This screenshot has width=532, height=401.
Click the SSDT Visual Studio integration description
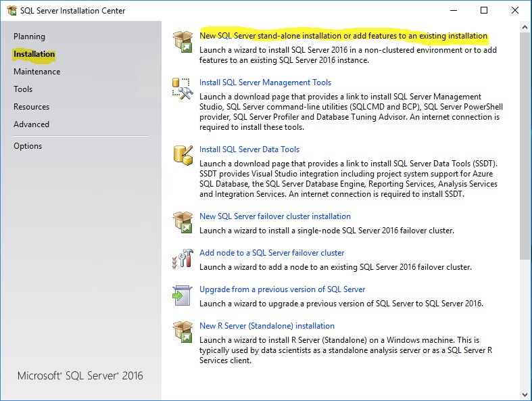pos(348,179)
